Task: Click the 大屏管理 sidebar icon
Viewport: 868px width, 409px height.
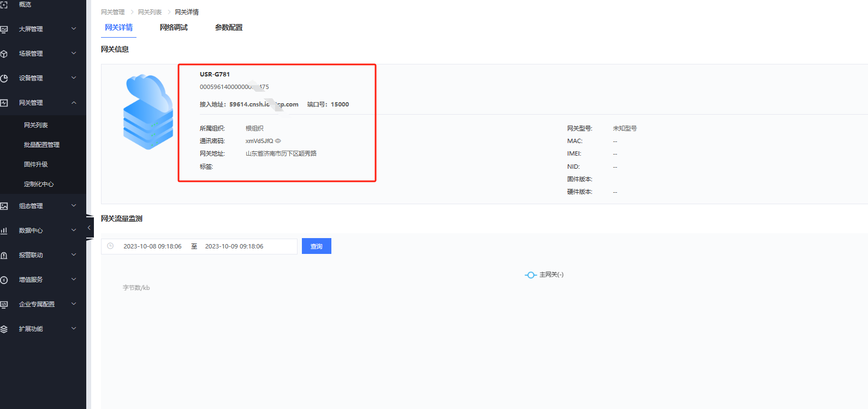Action: coord(4,29)
